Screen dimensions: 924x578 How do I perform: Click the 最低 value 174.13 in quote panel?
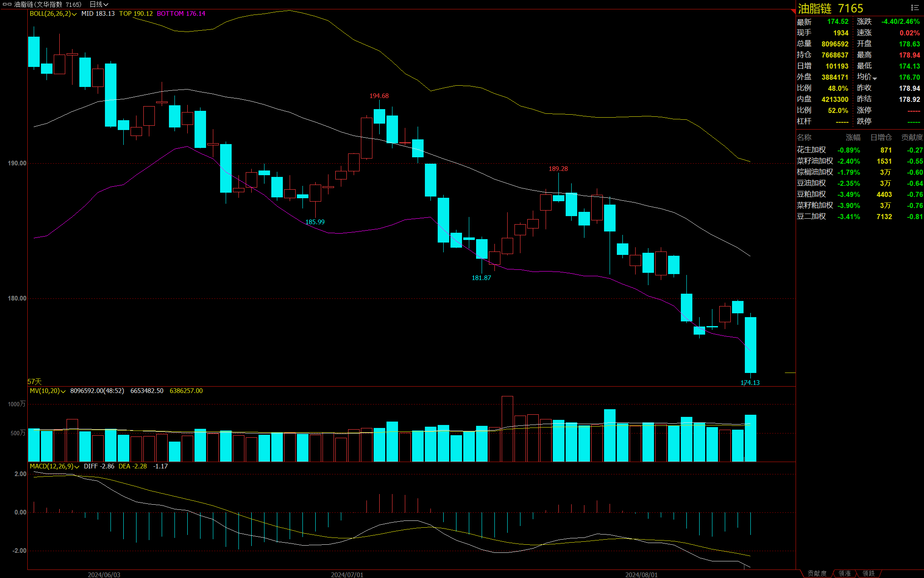(x=909, y=66)
